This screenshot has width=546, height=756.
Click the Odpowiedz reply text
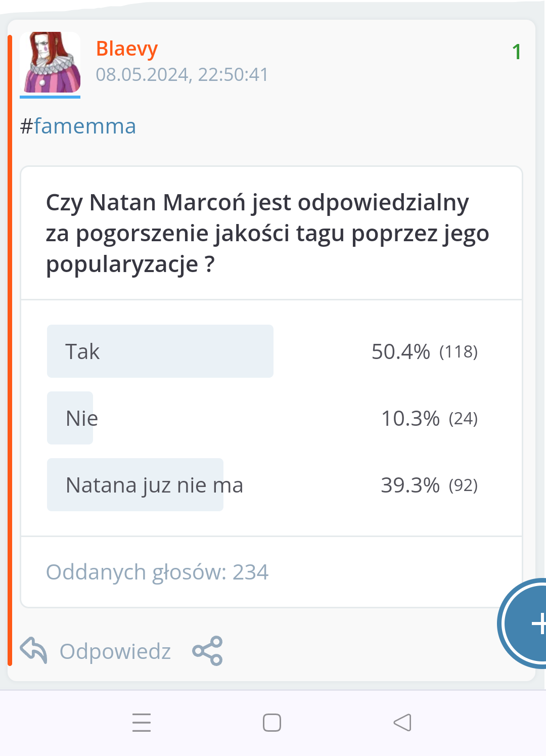click(115, 651)
